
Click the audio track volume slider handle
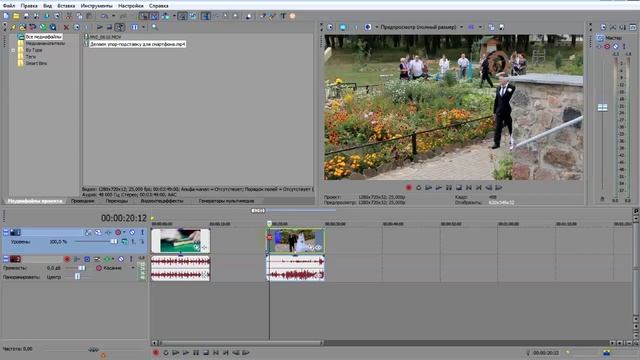[x=82, y=268]
